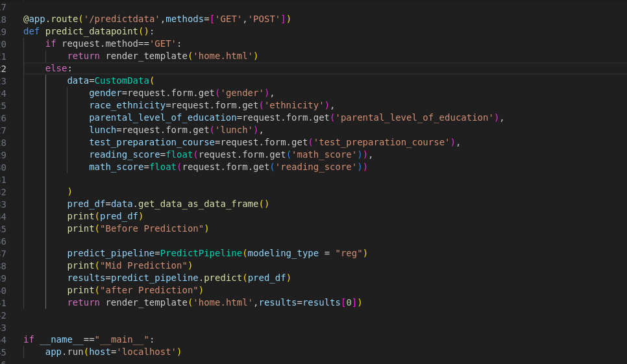Click the 'lunch' string literal
The image size is (627, 364).
click(231, 130)
